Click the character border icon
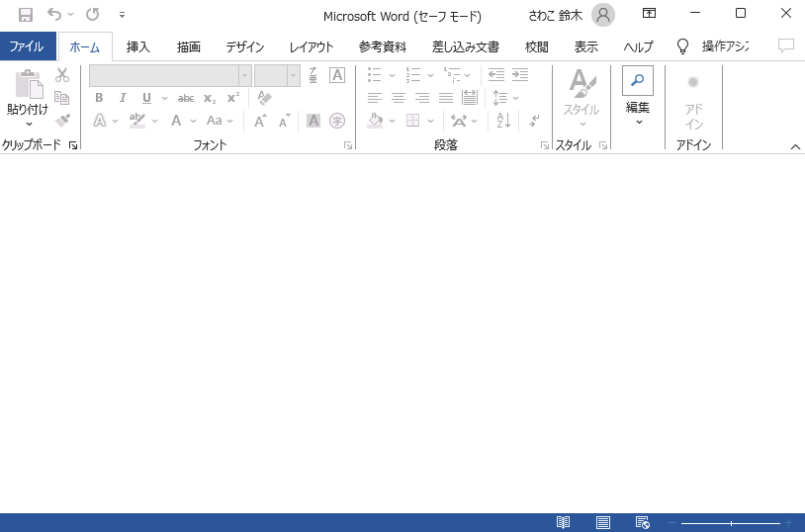Viewport: 805px width, 532px height. (337, 75)
